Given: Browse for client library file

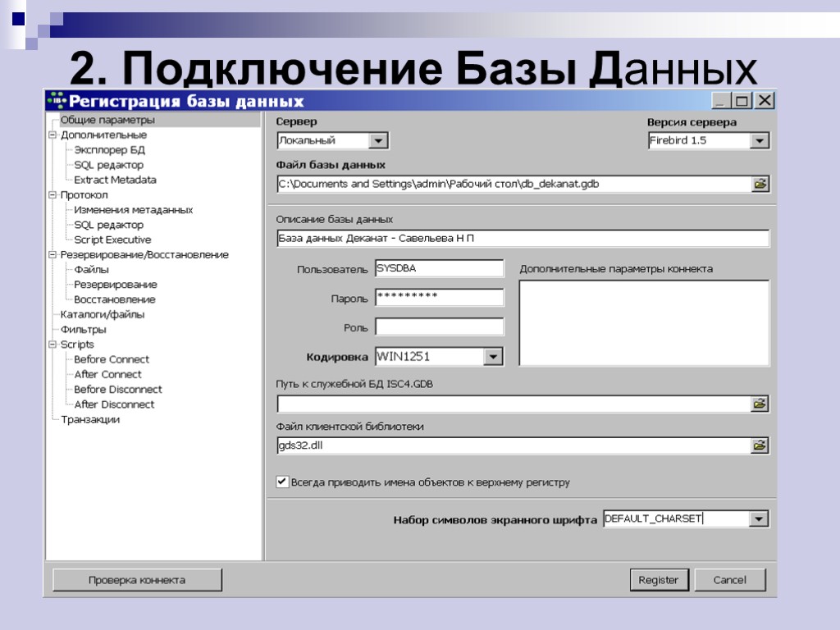Looking at the screenshot, I should tap(759, 445).
